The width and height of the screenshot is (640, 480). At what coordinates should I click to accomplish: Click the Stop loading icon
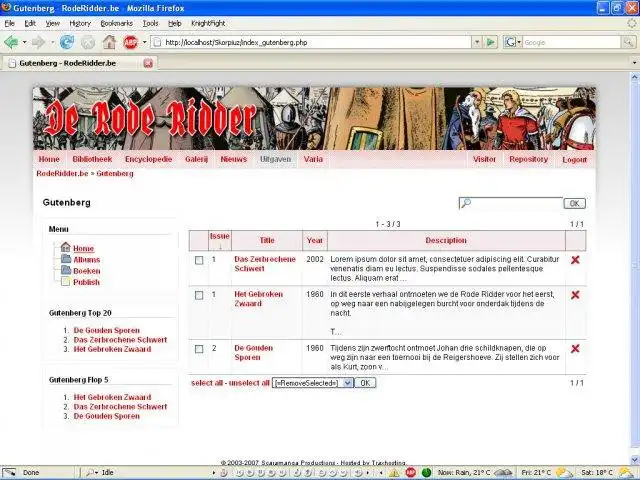[88, 42]
